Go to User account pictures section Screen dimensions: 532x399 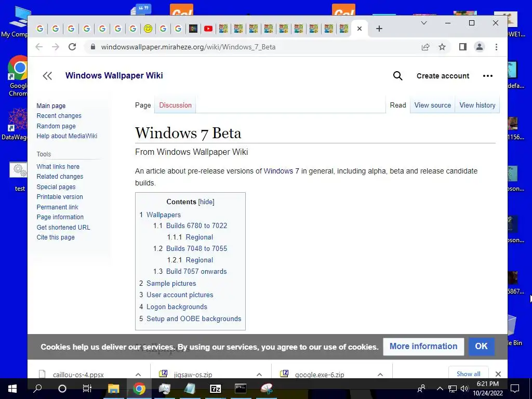coord(180,295)
